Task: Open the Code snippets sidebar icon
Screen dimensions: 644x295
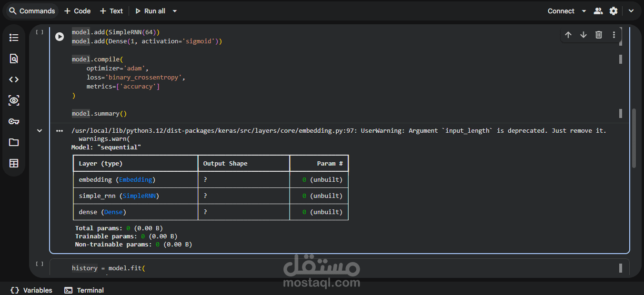Action: [x=14, y=79]
